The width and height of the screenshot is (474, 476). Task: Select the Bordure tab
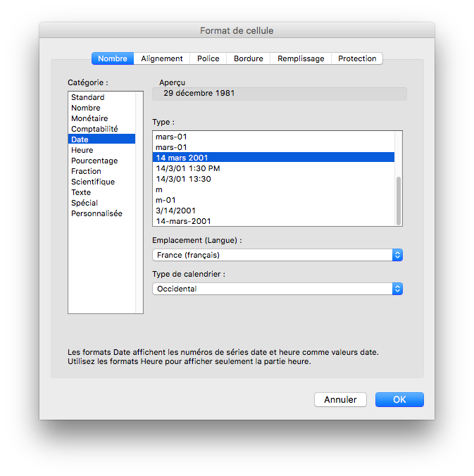tap(248, 58)
